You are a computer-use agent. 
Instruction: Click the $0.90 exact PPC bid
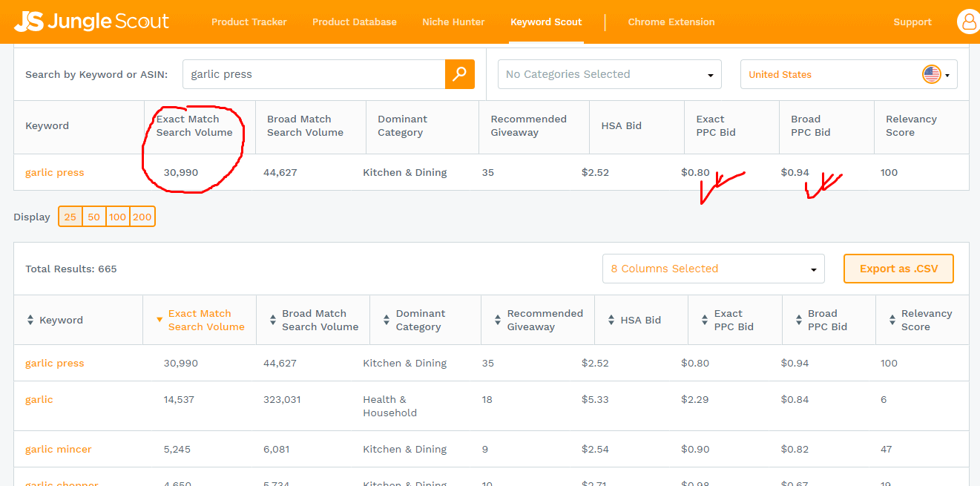[695, 449]
